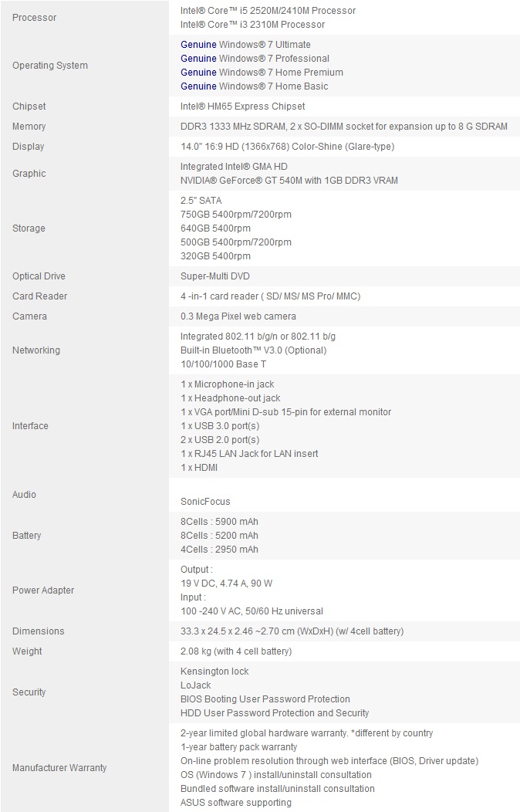Select the DDR3 1333 MHz SDRAM memory line
This screenshot has width=520, height=812.
click(343, 127)
